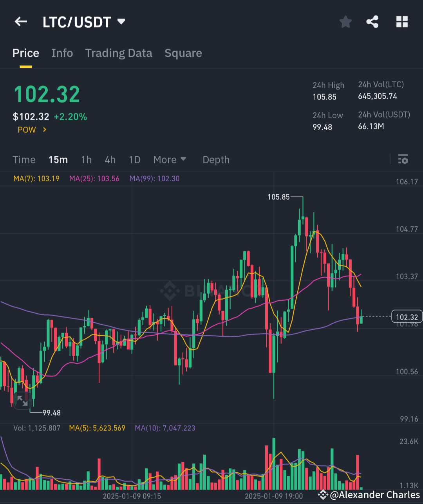Click the 105.85 high price marker

278,197
